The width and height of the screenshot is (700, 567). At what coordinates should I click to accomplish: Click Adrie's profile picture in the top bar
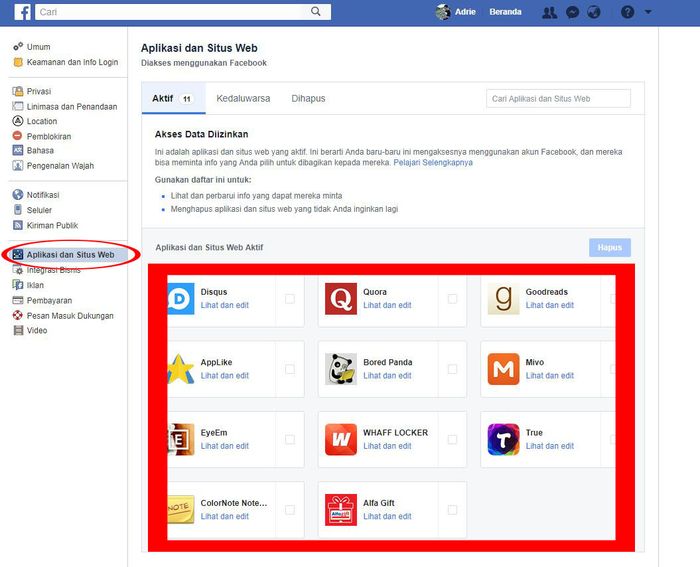coord(443,12)
